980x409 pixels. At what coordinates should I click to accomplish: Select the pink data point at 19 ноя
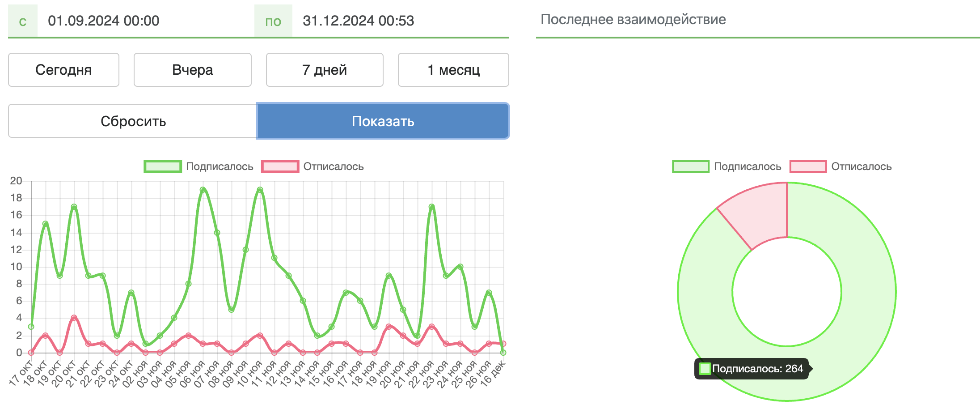pyautogui.click(x=389, y=327)
